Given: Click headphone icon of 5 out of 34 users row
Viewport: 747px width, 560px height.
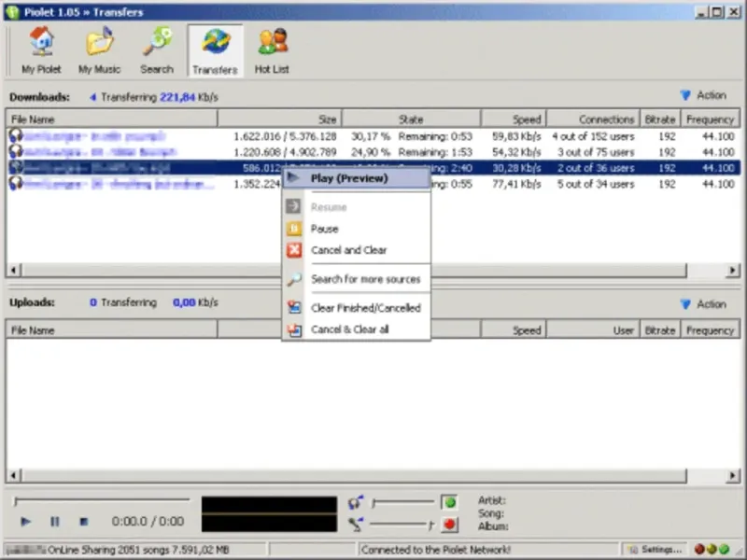Looking at the screenshot, I should coord(16,183).
